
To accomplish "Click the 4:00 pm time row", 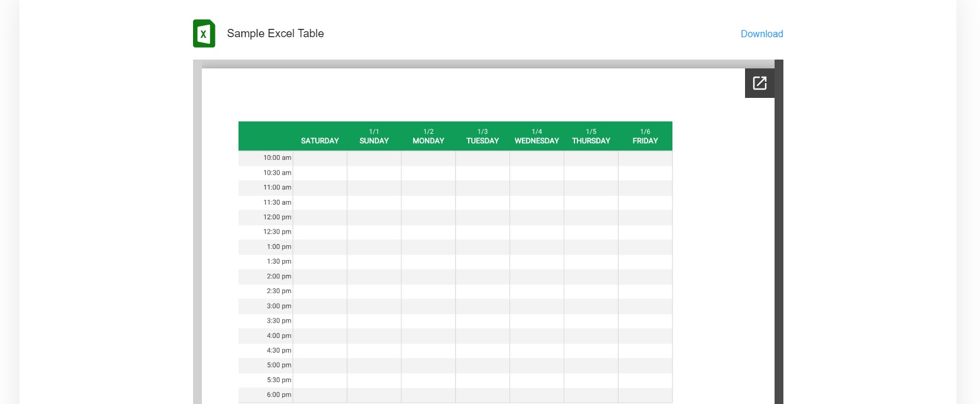I will [x=455, y=336].
